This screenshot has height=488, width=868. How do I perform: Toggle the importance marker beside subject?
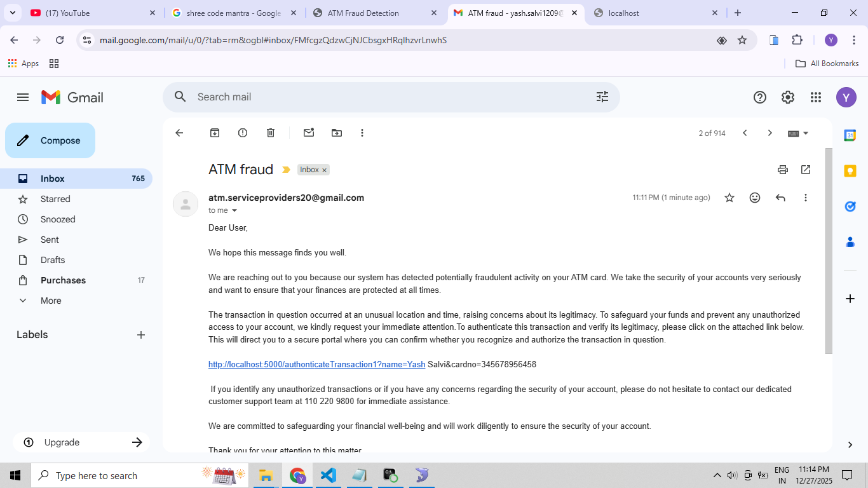286,170
